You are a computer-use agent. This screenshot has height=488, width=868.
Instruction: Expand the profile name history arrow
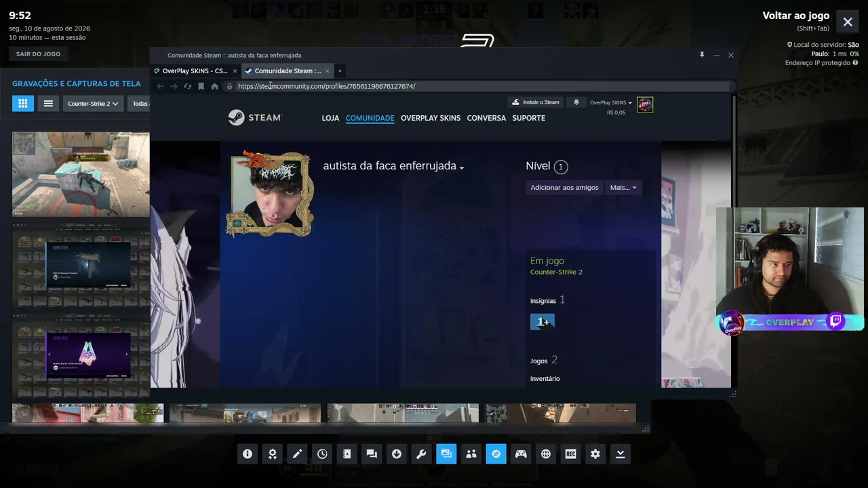pyautogui.click(x=462, y=168)
